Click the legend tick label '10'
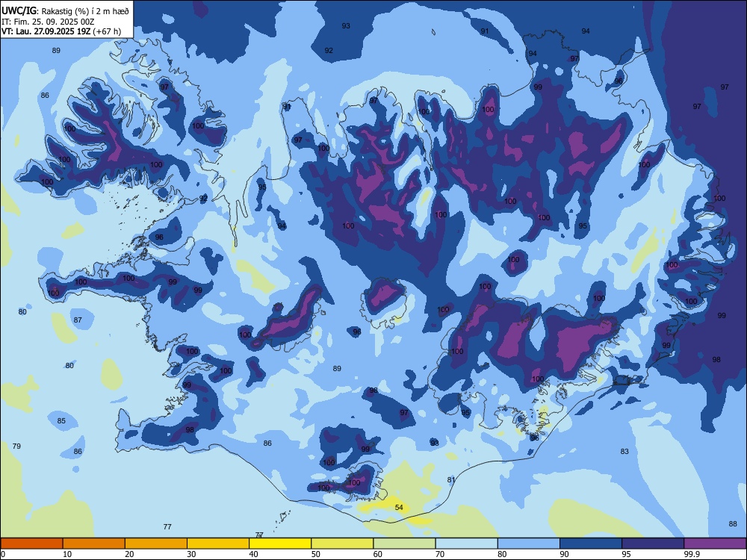Viewport: 747px width, 560px height. (x=67, y=554)
